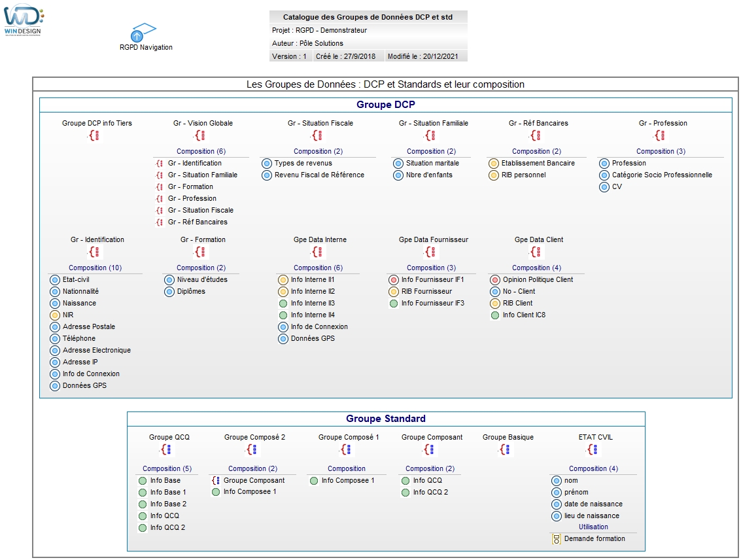Select Info Composee 1 under Groupe Composé 1
This screenshot has width=741, height=560.
click(x=348, y=480)
